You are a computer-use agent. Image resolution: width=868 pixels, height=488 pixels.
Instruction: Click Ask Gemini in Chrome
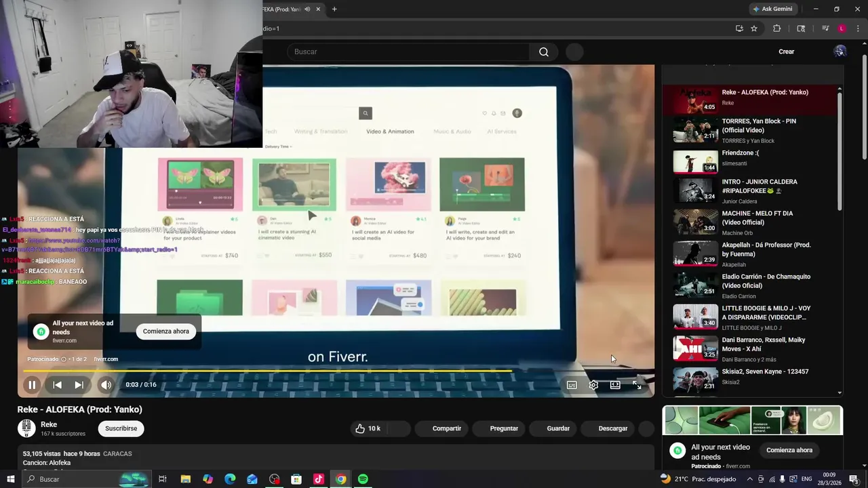pos(772,9)
